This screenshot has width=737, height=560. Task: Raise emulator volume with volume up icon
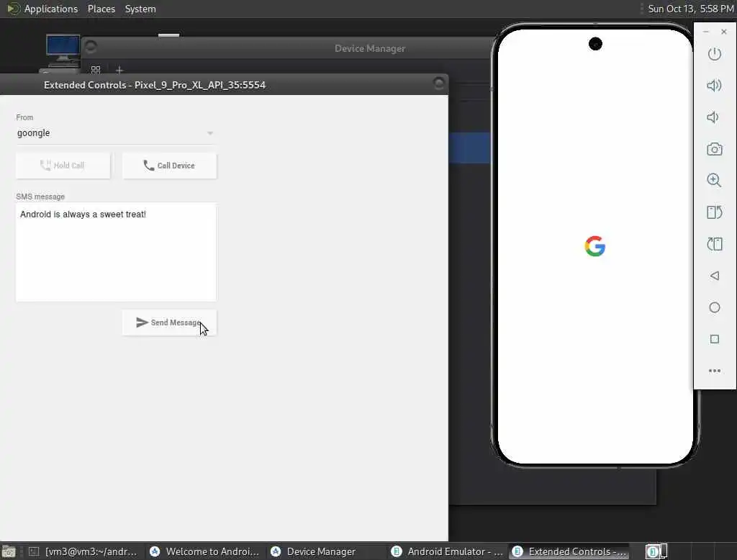[715, 85]
